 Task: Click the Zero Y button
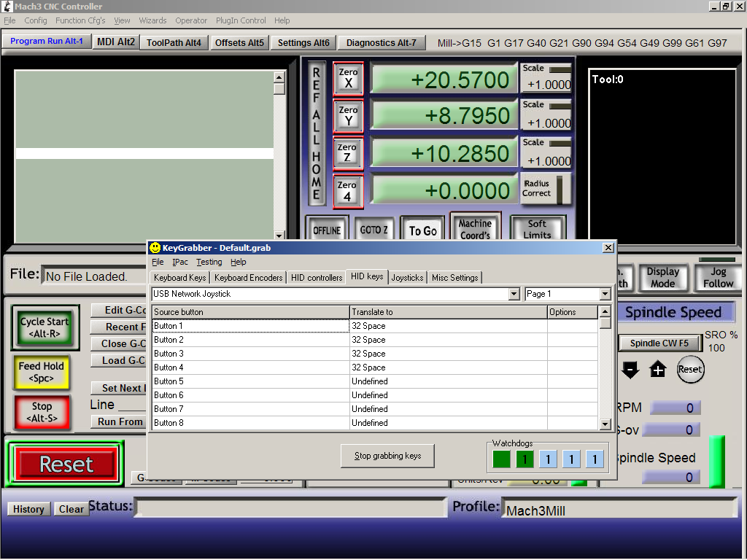(348, 116)
